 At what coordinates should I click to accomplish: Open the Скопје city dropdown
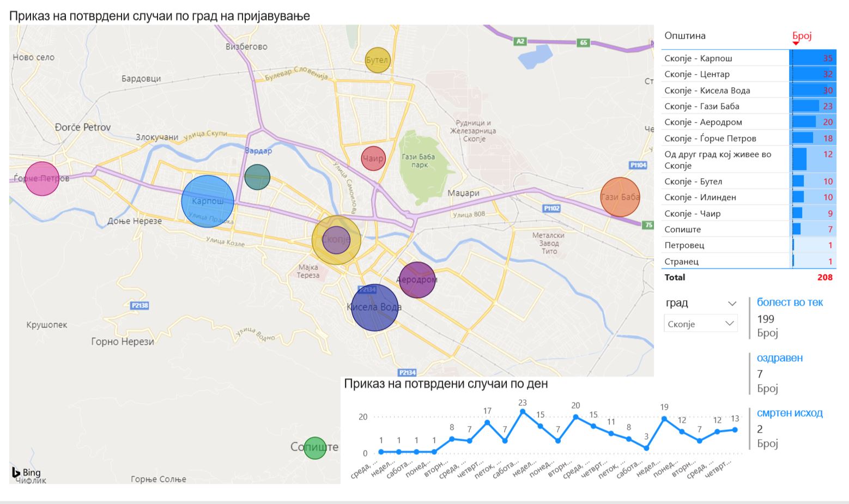(x=700, y=324)
